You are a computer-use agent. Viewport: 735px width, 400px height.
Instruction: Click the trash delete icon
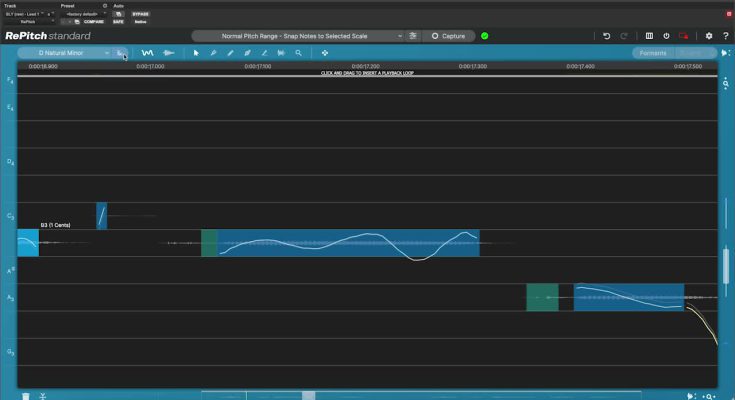click(26, 396)
